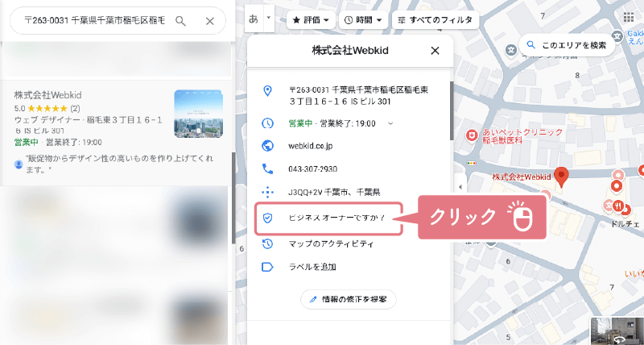Click the maps activity history icon
This screenshot has height=345, width=644.
point(267,243)
